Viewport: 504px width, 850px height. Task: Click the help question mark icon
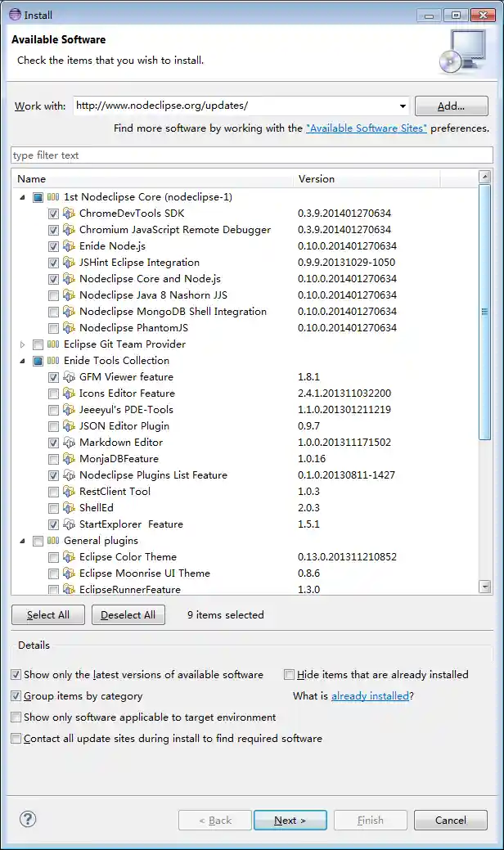click(28, 819)
